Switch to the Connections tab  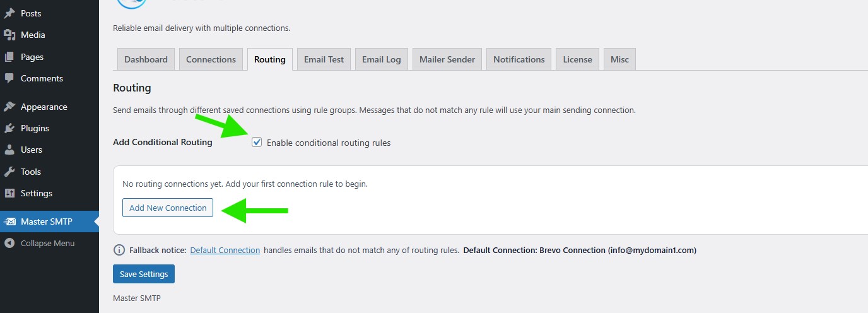tap(211, 59)
